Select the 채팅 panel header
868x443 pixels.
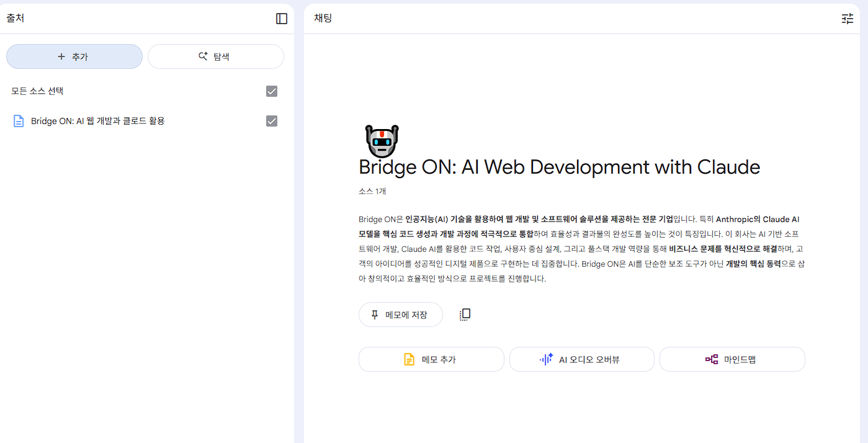click(323, 18)
